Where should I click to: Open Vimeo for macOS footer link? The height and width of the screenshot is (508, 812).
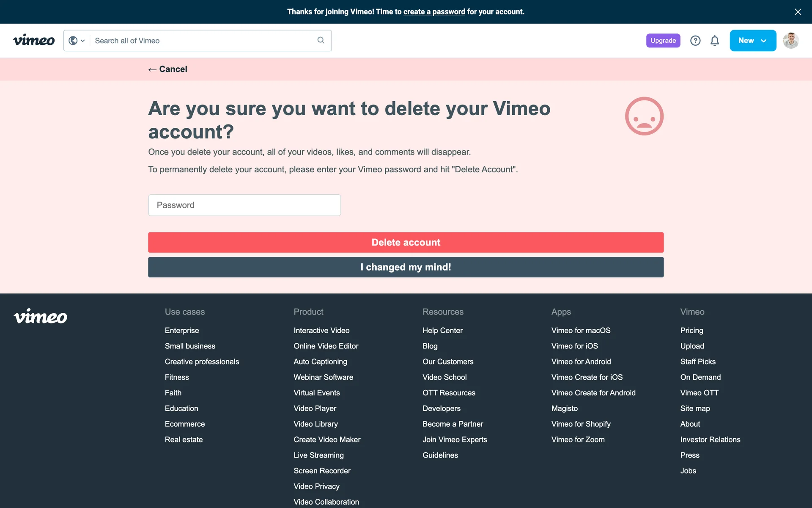click(x=581, y=331)
